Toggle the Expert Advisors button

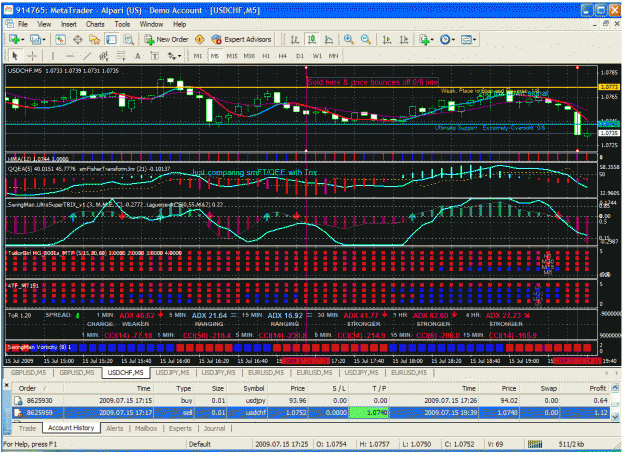click(x=241, y=39)
